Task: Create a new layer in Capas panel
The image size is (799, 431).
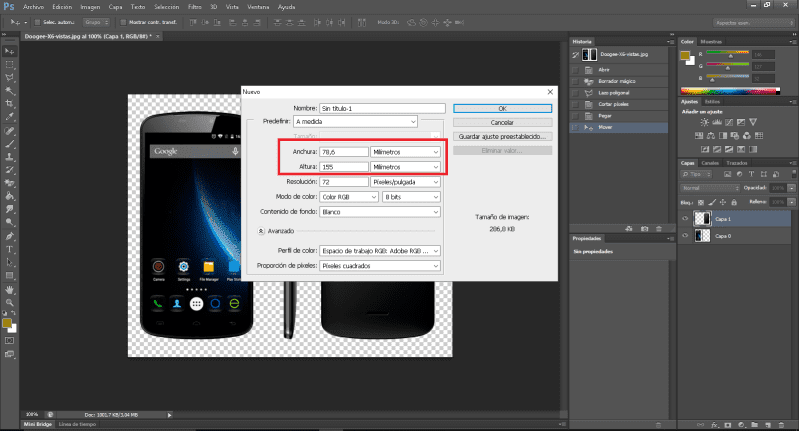Action: 768,424
